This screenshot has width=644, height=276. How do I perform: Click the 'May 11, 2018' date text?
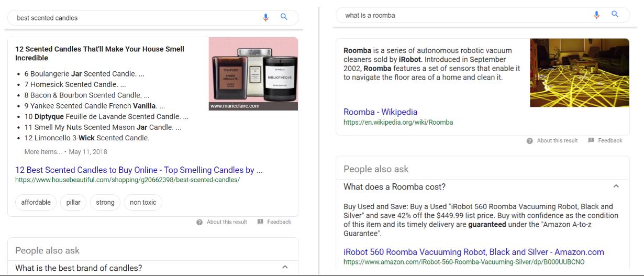coord(88,152)
